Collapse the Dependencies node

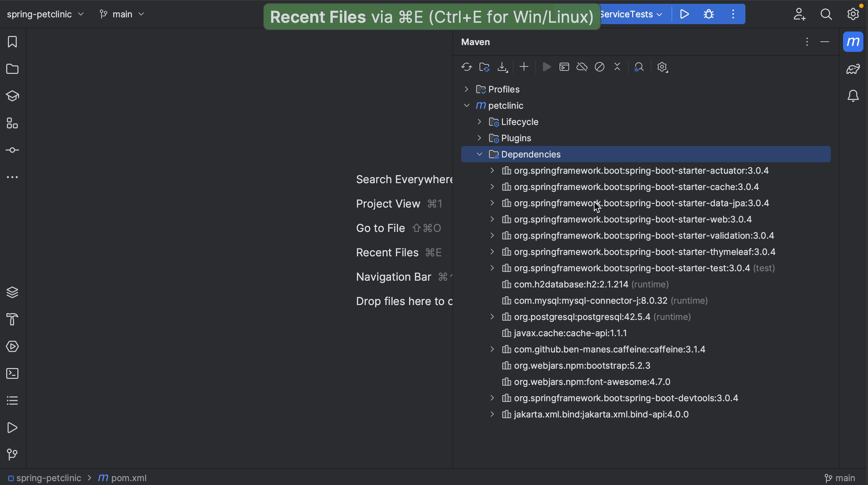(x=480, y=154)
